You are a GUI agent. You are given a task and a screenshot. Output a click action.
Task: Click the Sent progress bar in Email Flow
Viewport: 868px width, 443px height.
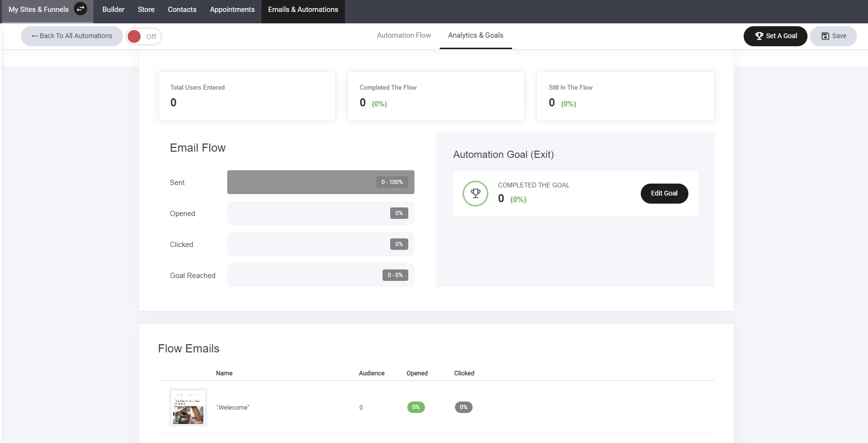pos(320,182)
